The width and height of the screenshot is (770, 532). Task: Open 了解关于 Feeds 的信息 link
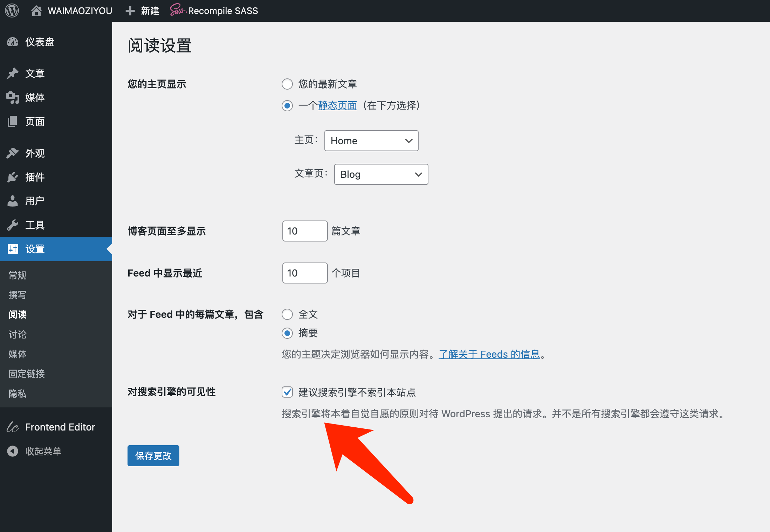489,354
